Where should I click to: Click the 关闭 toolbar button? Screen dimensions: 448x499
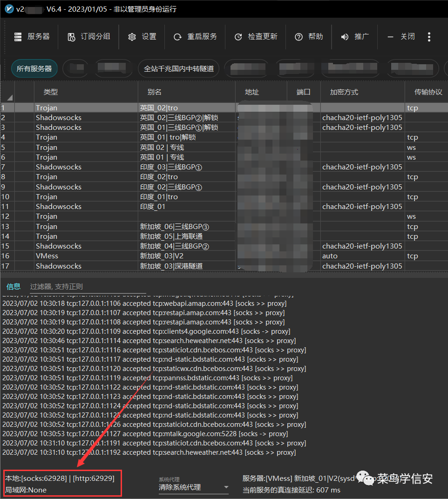[x=401, y=37]
